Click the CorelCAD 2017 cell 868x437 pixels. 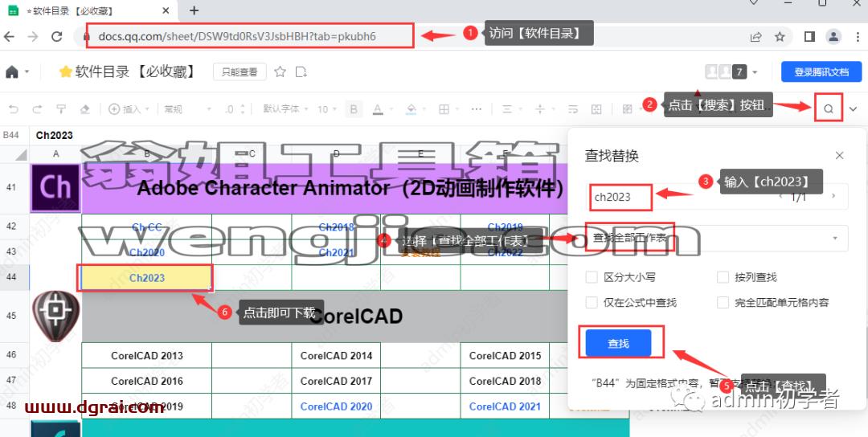[x=337, y=381]
